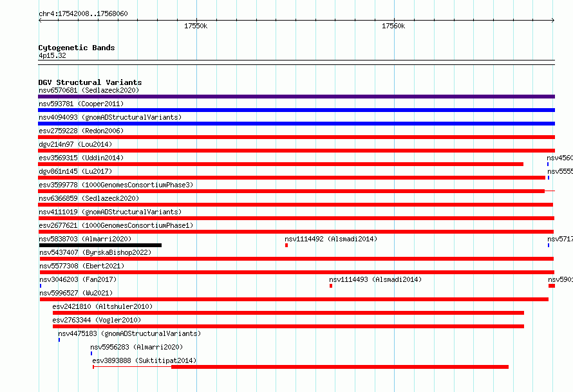Click the tiny blue nsv5956283 marker
The image size is (573, 392).
pos(91,353)
